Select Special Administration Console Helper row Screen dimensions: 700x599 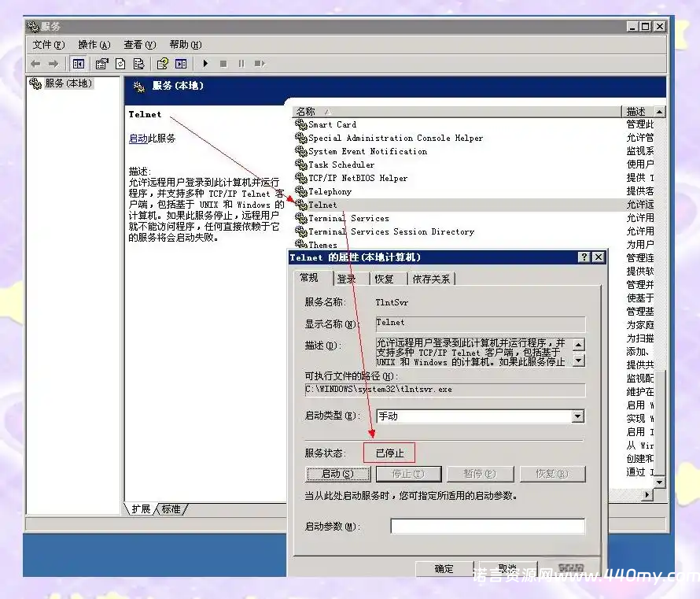474,138
